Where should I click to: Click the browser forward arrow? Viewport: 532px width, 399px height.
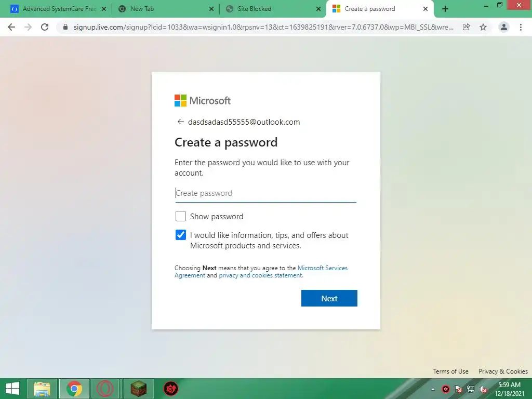pyautogui.click(x=28, y=27)
